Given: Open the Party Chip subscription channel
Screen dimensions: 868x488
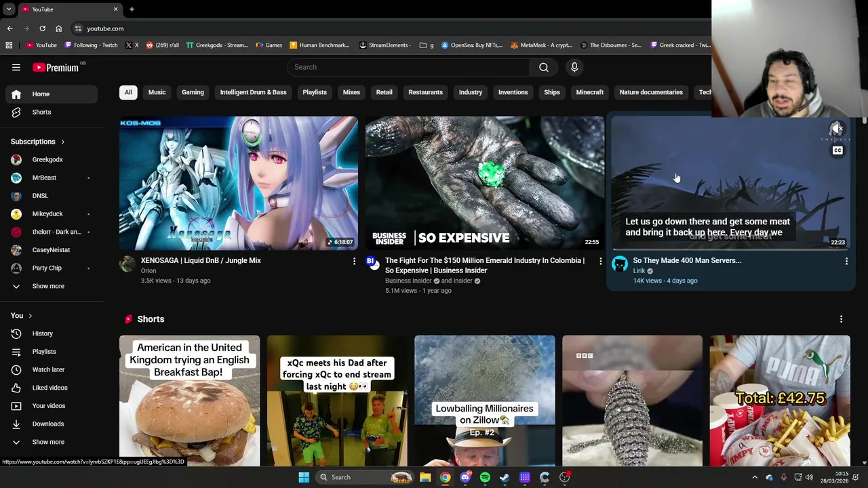Looking at the screenshot, I should 52,268.
